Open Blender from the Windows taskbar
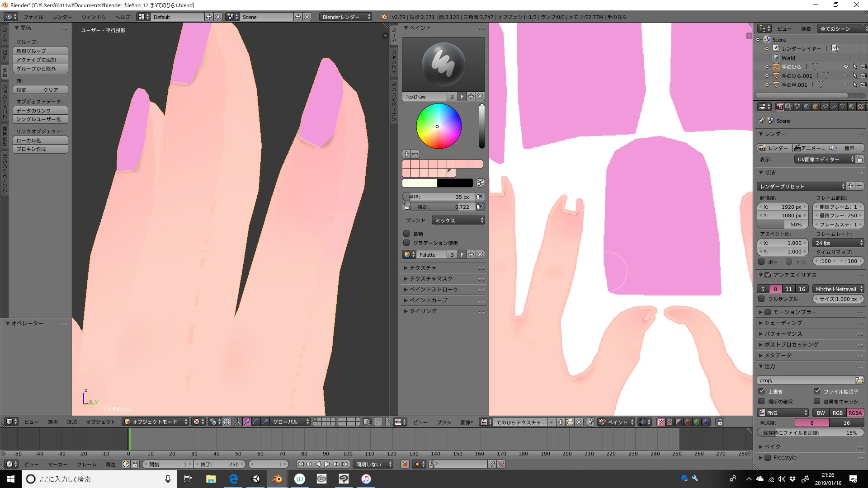 pos(278,479)
